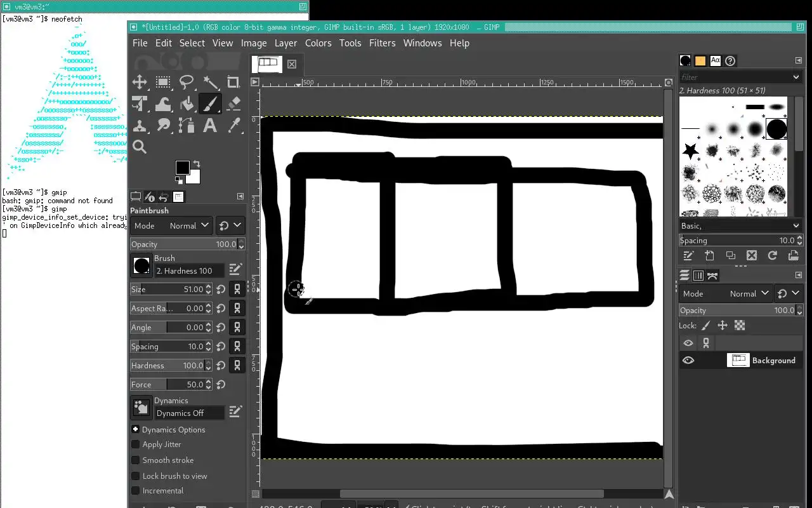812x508 pixels.
Task: Toggle lock alpha channel for layer
Action: [x=740, y=325]
